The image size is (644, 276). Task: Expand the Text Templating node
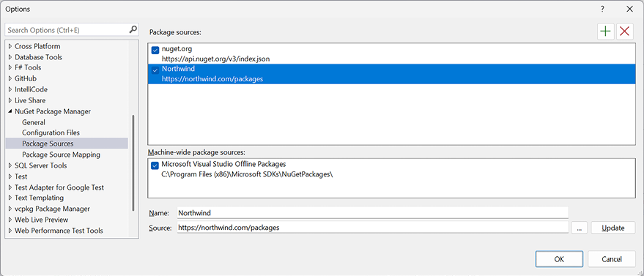[x=10, y=198]
